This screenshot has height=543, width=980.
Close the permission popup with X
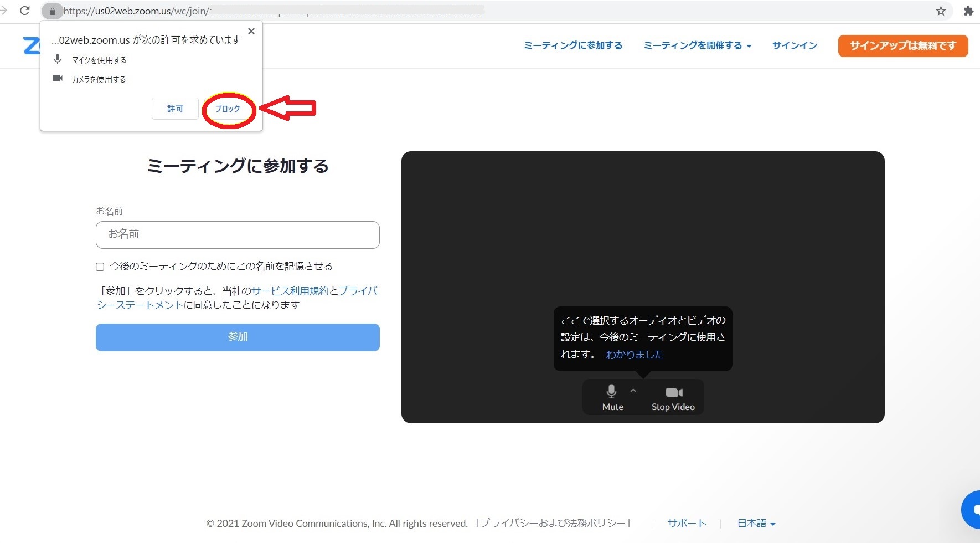click(x=251, y=31)
